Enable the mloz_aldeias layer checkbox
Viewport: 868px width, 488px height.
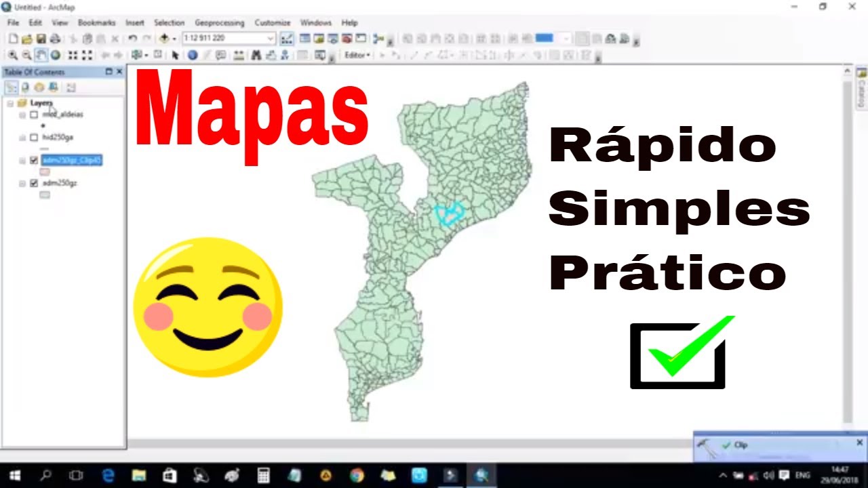34,115
